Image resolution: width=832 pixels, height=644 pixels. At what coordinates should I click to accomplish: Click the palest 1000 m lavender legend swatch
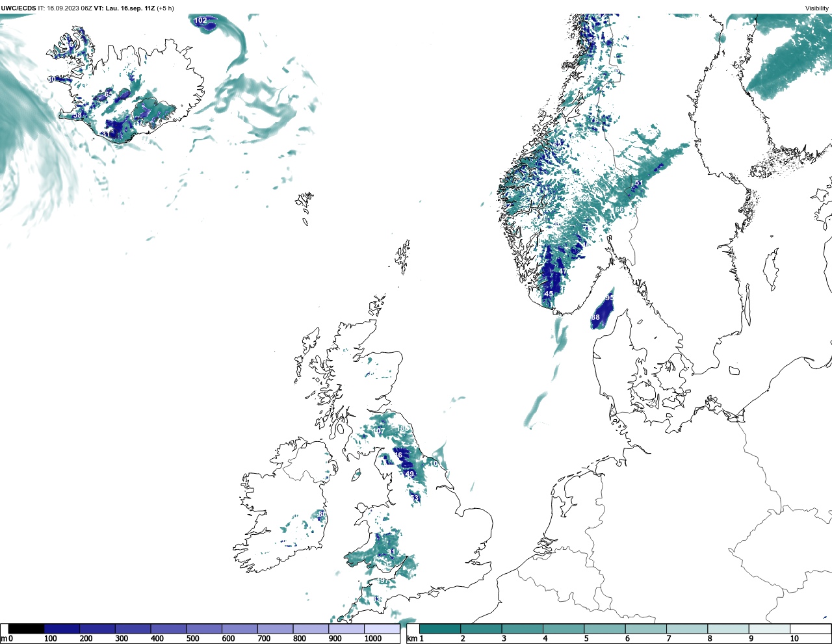click(x=381, y=628)
